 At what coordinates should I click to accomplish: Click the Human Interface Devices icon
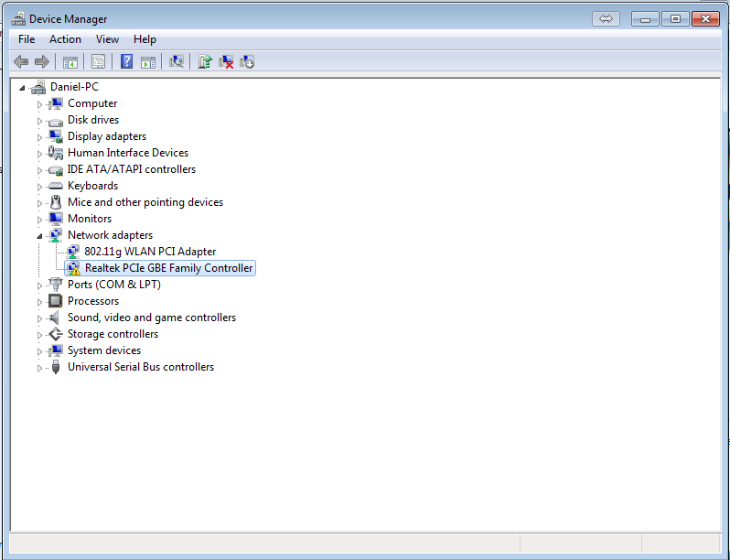click(56, 153)
